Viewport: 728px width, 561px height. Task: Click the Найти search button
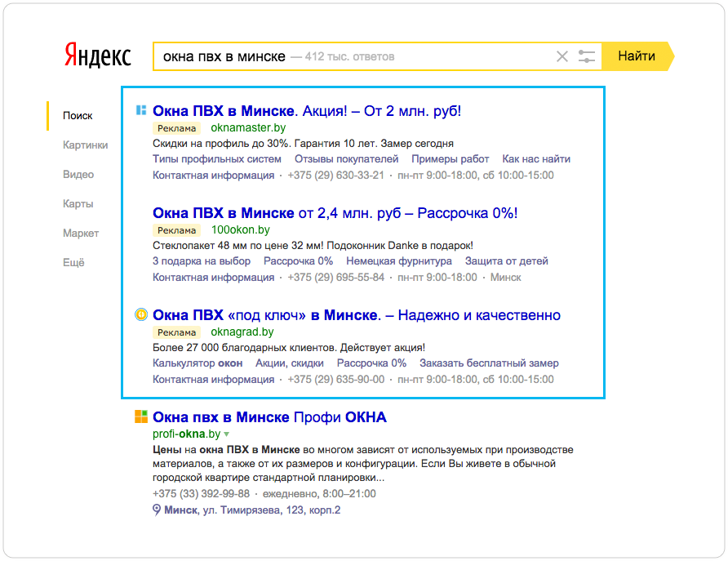[x=637, y=56]
